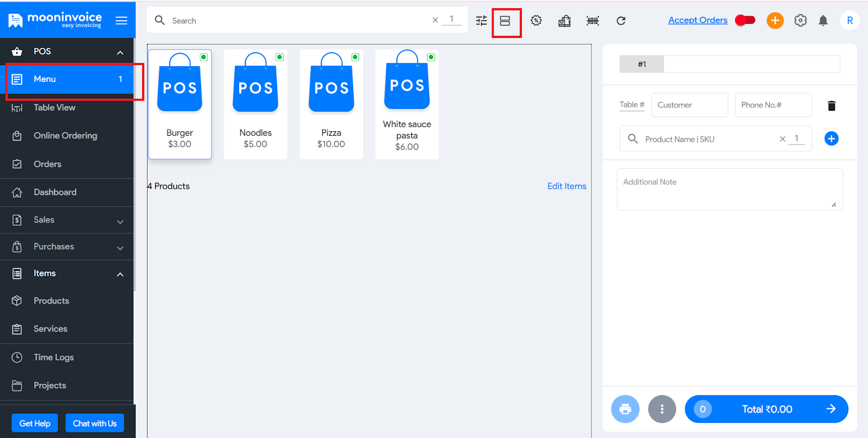Click the Edit Items link
Screen dimensions: 868x438
pyautogui.click(x=566, y=186)
